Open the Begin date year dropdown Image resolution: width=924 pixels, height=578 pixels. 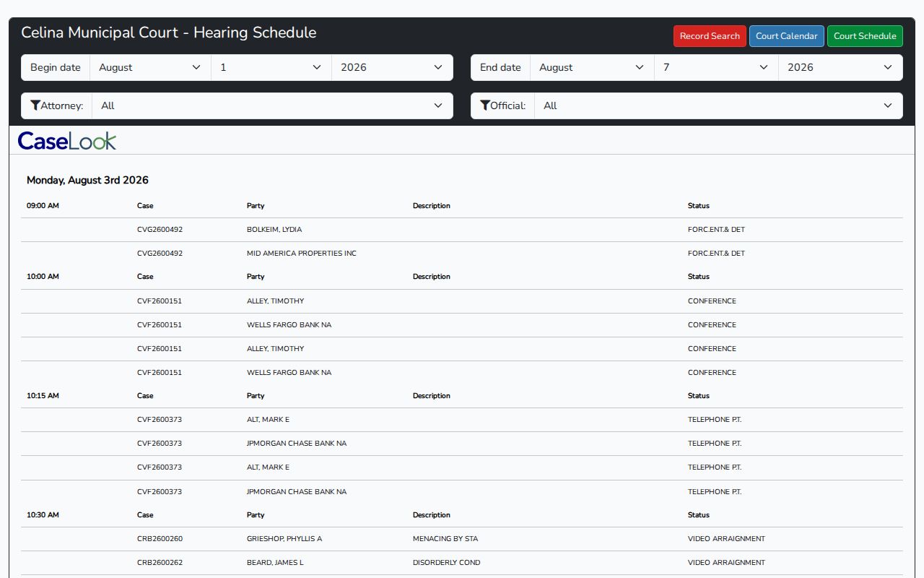click(x=392, y=67)
